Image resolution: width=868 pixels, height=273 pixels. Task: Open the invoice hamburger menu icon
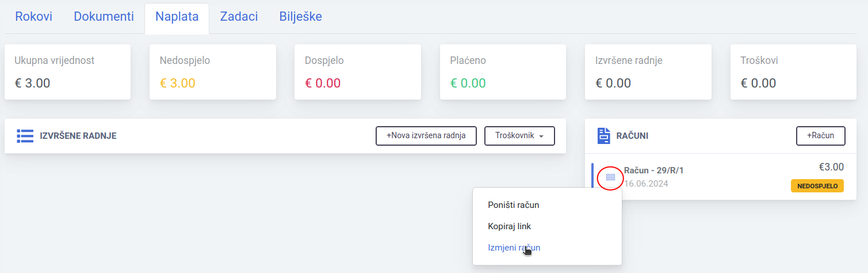610,177
